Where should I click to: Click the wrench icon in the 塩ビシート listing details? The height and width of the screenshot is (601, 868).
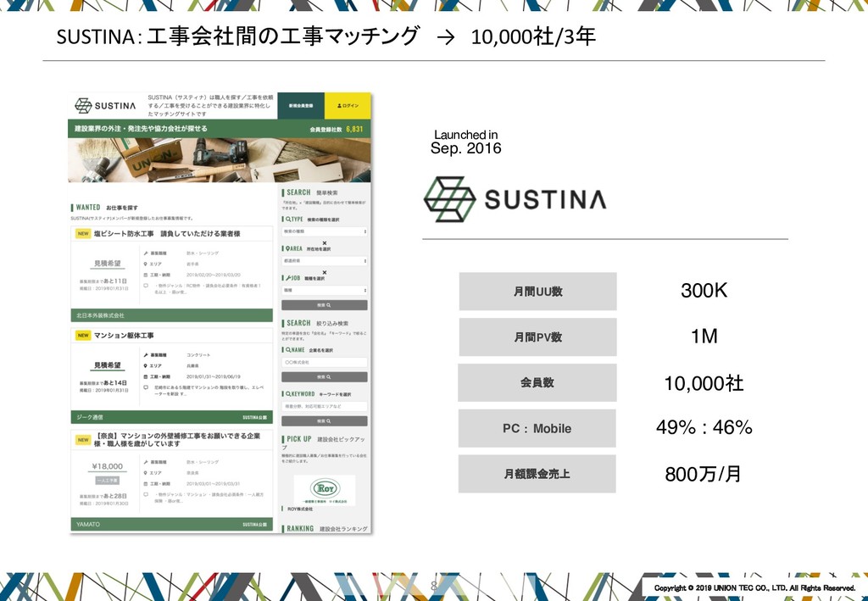point(146,253)
